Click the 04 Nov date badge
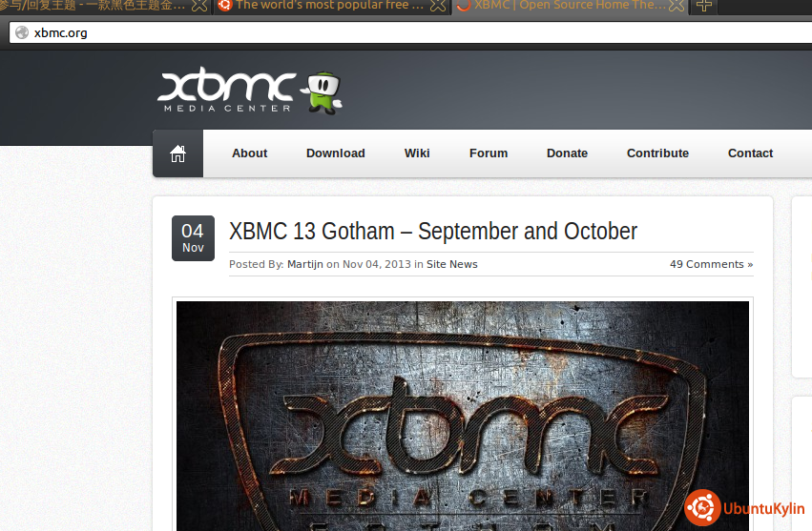This screenshot has height=531, width=812. [x=193, y=237]
